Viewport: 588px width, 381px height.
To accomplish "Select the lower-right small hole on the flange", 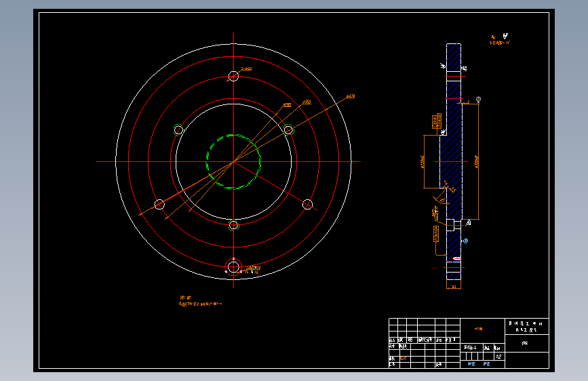I will pyautogui.click(x=307, y=204).
